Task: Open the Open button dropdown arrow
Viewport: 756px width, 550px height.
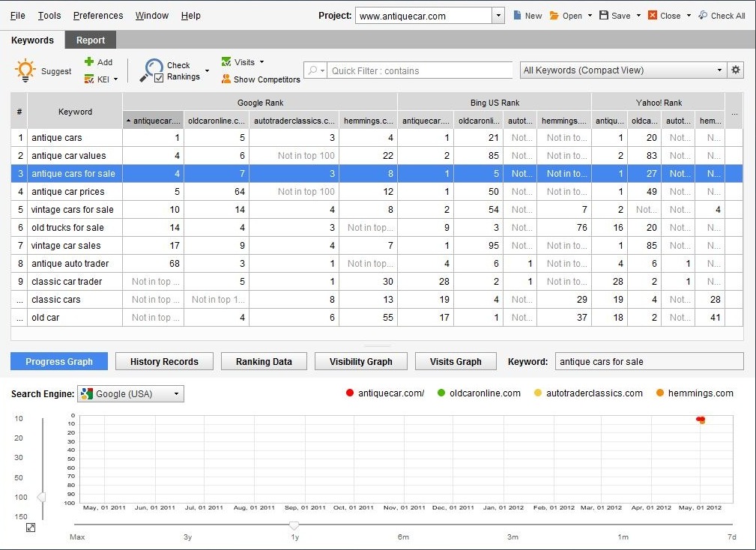Action: pos(590,16)
